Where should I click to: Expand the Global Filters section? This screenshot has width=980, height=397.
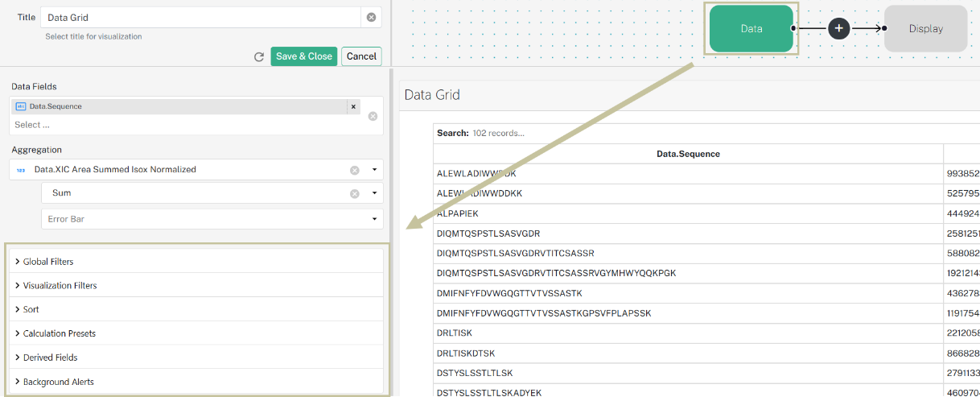(x=197, y=262)
